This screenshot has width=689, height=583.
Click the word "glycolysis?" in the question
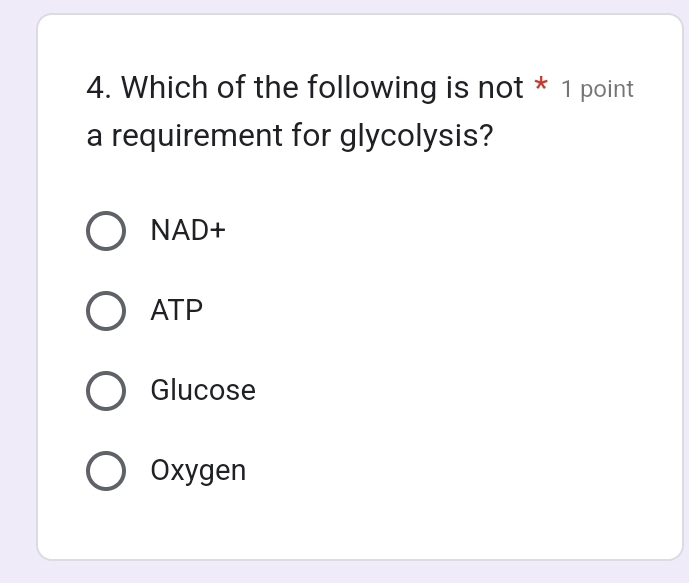pyautogui.click(x=417, y=136)
